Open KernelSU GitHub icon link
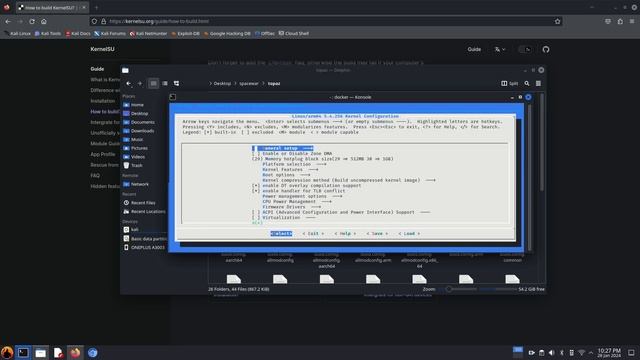640x360 pixels. pos(546,49)
